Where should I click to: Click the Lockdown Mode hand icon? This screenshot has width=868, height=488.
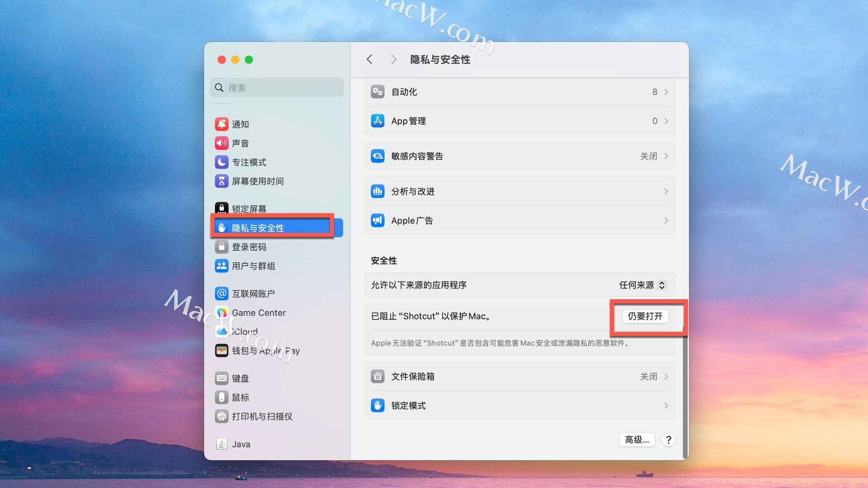click(377, 405)
